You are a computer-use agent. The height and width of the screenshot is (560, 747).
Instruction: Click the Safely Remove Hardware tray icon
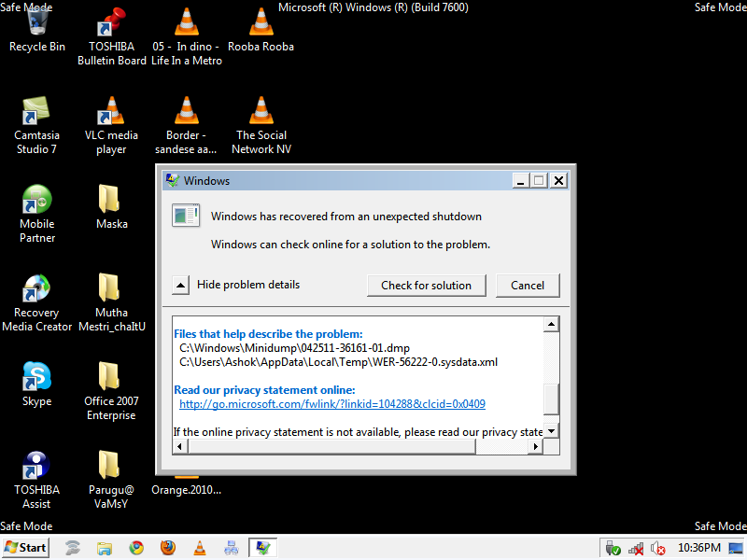pyautogui.click(x=613, y=549)
